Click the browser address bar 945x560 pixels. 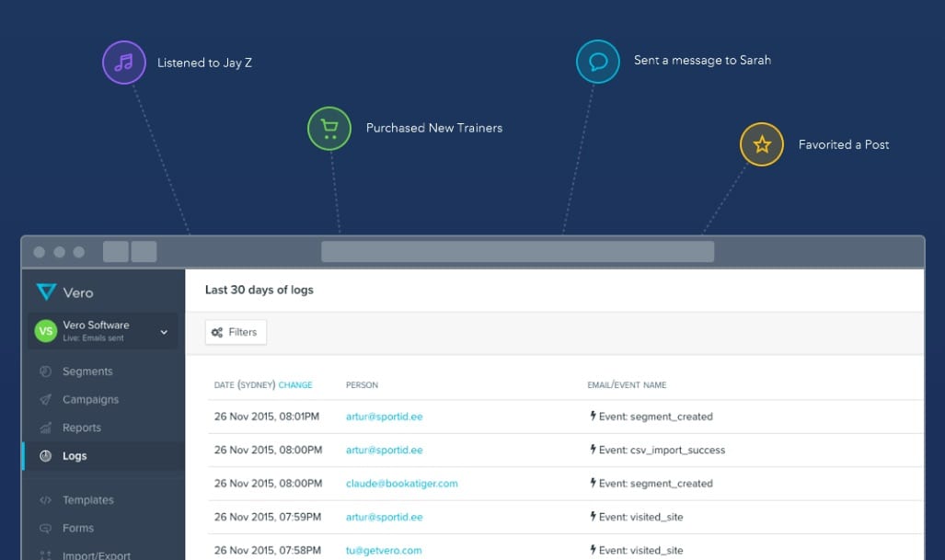click(518, 252)
